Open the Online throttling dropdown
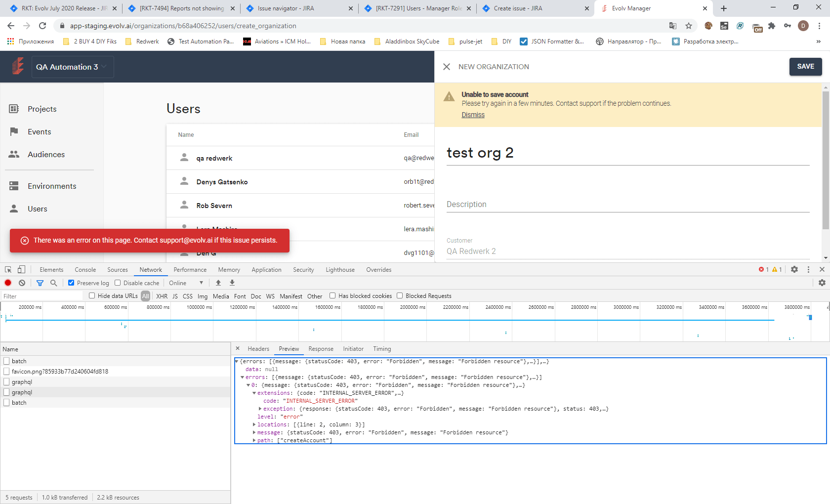Screen dimensions: 830x504 tap(186, 283)
